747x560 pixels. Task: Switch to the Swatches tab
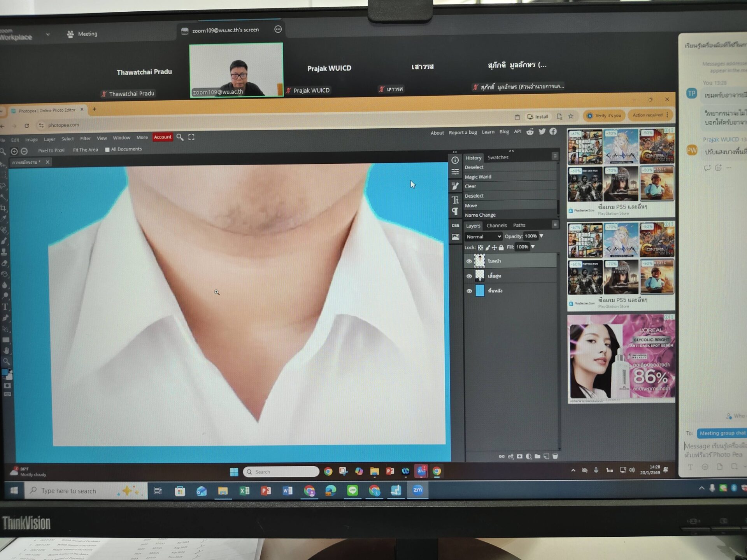tap(498, 157)
